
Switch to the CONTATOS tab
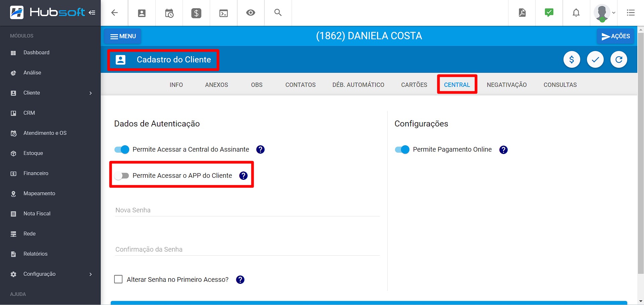[x=300, y=85]
